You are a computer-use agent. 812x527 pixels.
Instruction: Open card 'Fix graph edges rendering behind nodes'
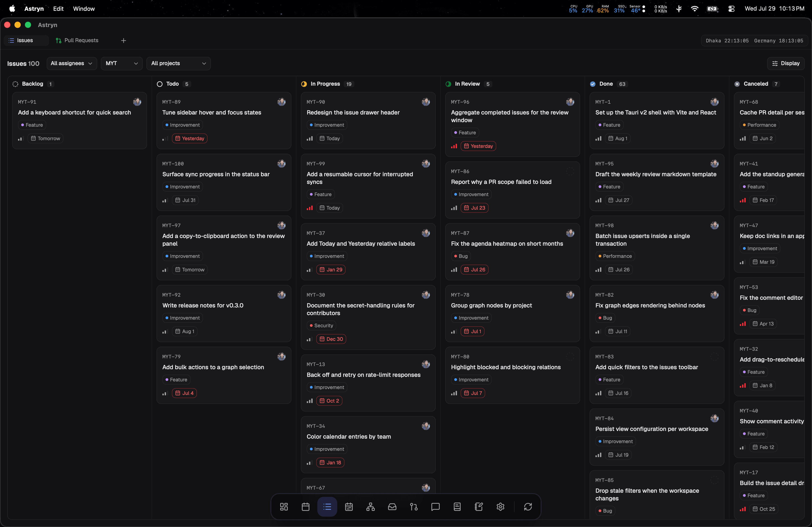tap(657, 313)
